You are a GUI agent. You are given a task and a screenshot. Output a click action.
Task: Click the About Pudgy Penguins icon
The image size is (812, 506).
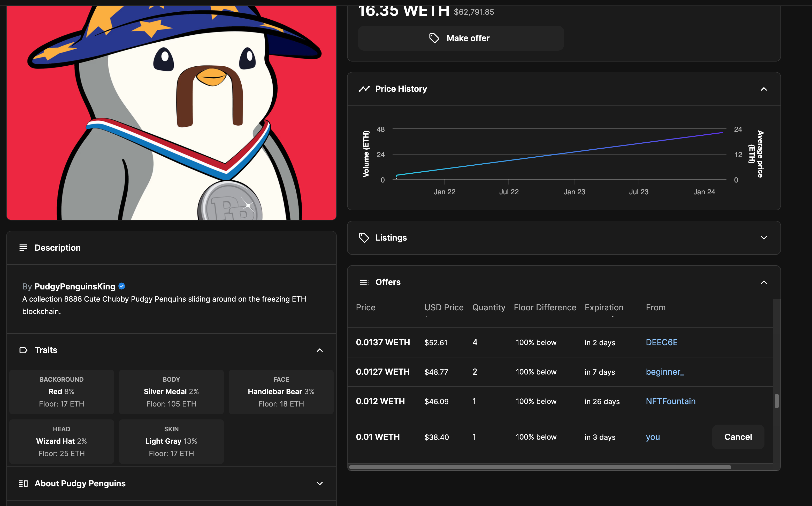point(23,483)
